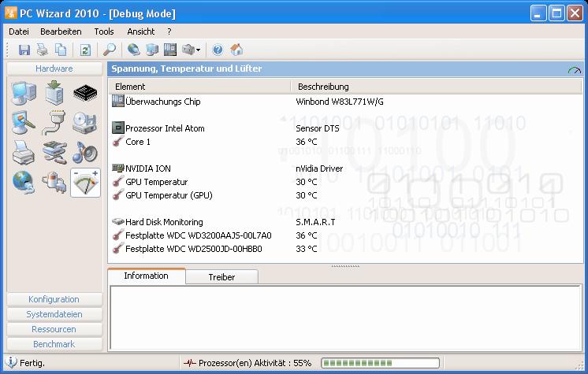
Task: Select the Video monitor with brush icon
Action: pos(24,123)
